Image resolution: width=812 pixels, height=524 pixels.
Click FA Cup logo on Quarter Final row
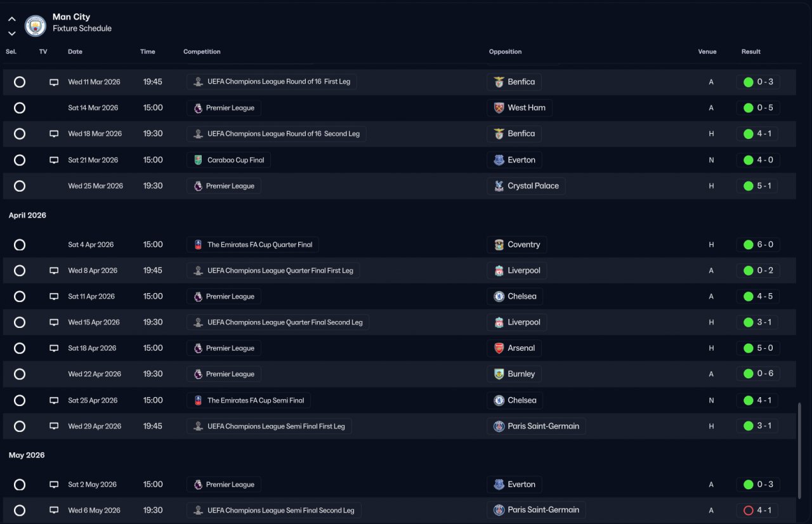199,244
